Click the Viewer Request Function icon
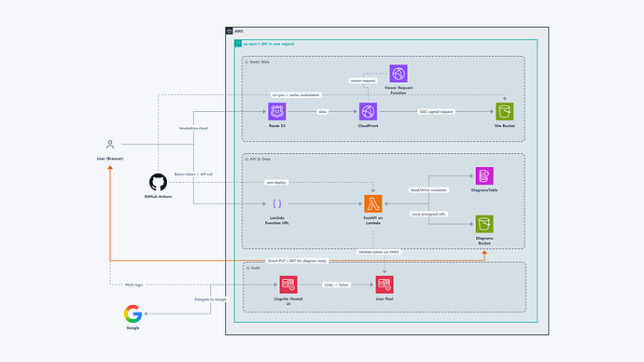644x362 pixels. pos(399,74)
